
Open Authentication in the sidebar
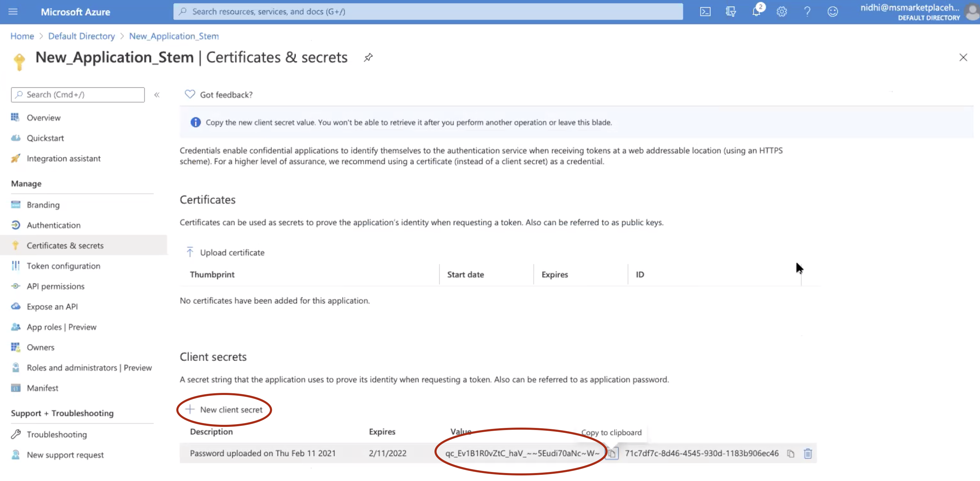pyautogui.click(x=54, y=225)
